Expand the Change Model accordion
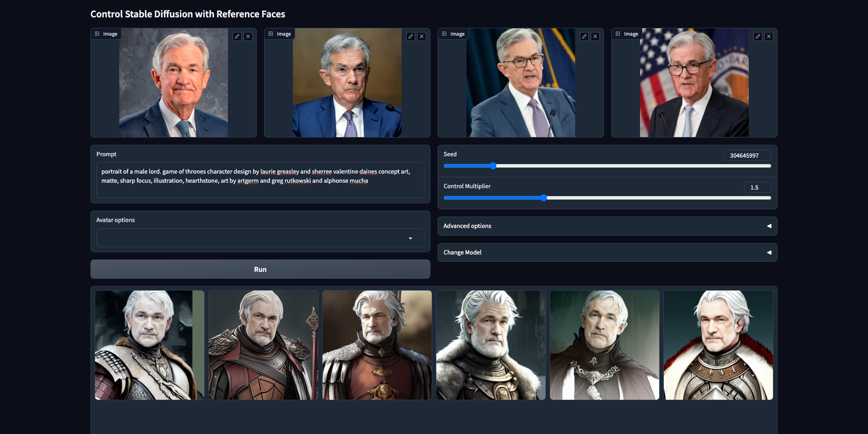Screen dimensions: 868x434 [608, 253]
